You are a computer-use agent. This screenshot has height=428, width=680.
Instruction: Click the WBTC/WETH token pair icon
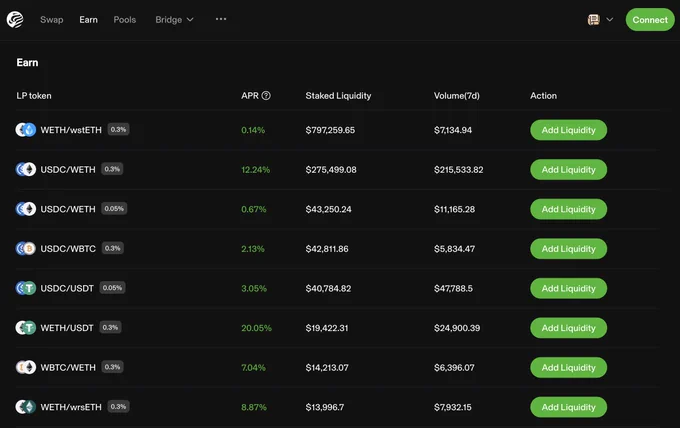(26, 367)
